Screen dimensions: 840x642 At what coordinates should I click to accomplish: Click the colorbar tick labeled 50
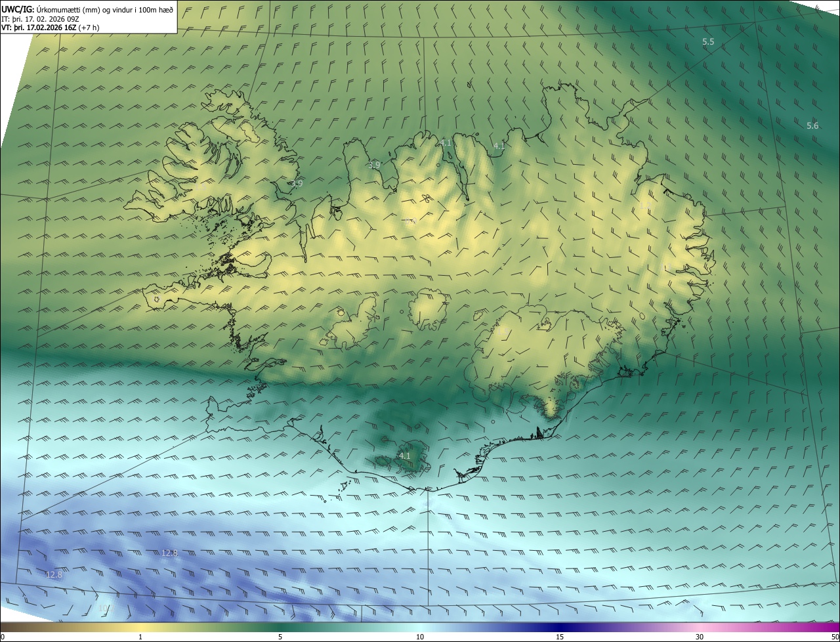click(x=835, y=637)
